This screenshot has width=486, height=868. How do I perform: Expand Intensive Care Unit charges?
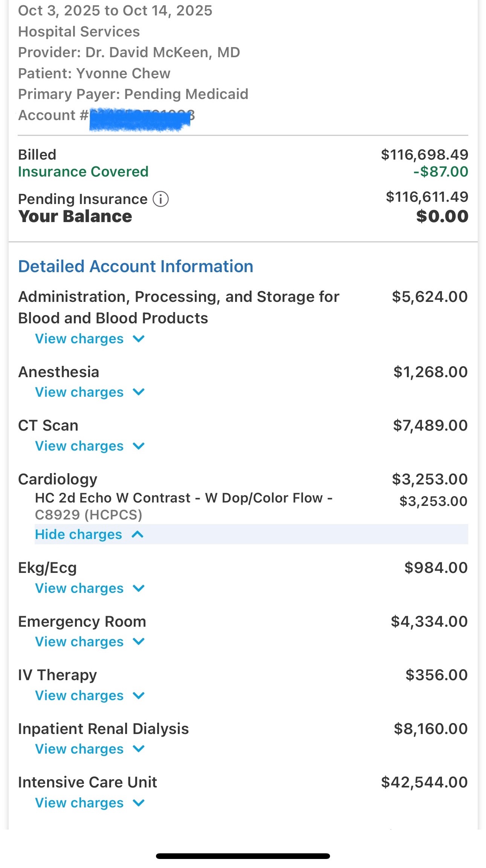click(x=79, y=803)
